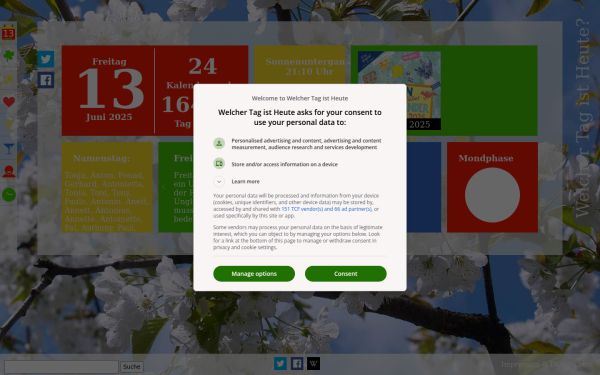Screen dimensions: 600x375
Task: Open the yellow cross icon in the left sidebar
Action: (x=9, y=125)
